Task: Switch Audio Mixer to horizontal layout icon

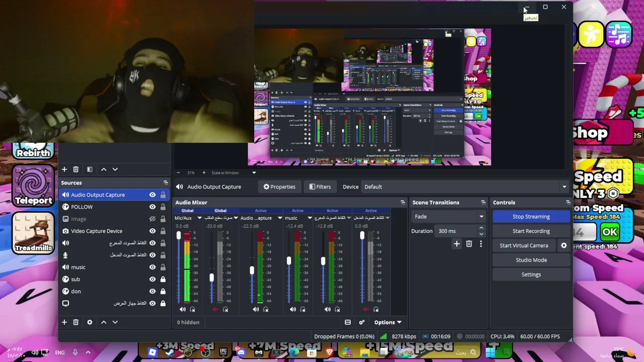Action: point(348,322)
